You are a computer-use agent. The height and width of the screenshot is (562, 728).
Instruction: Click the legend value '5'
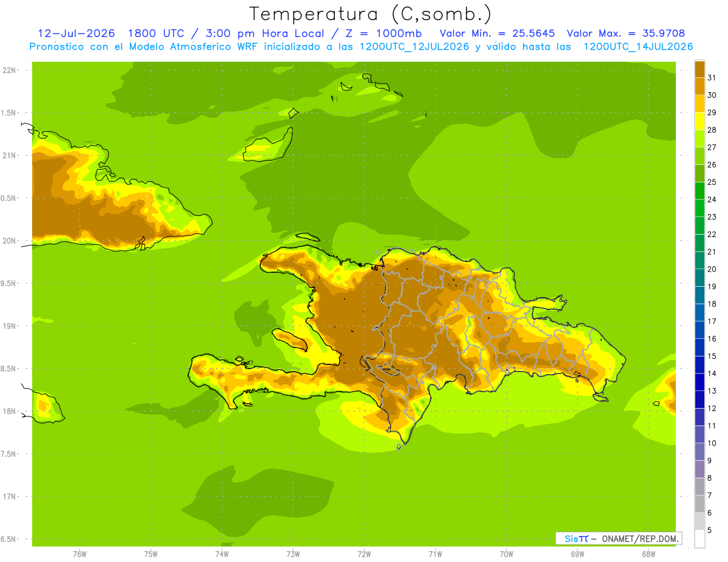[710, 530]
